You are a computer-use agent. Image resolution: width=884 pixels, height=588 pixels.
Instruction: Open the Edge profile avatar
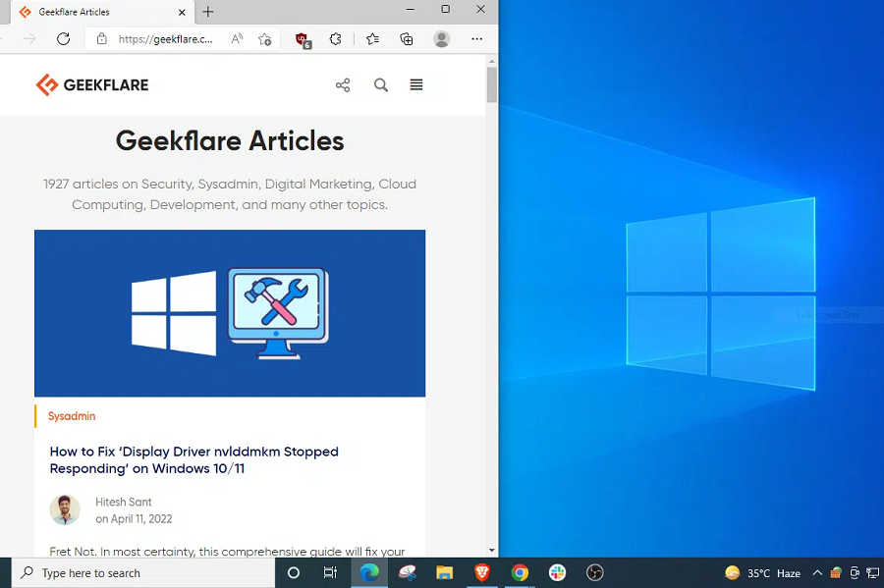pos(442,39)
